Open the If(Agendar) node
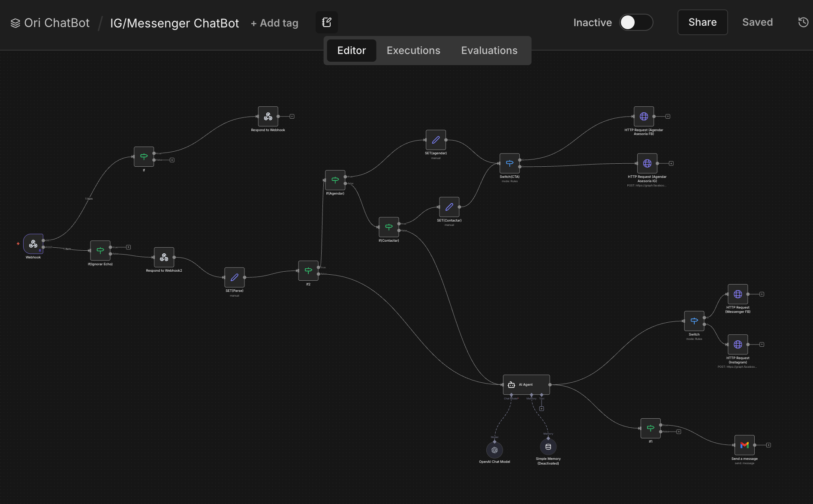Viewport: 813px width, 504px height. [x=335, y=180]
